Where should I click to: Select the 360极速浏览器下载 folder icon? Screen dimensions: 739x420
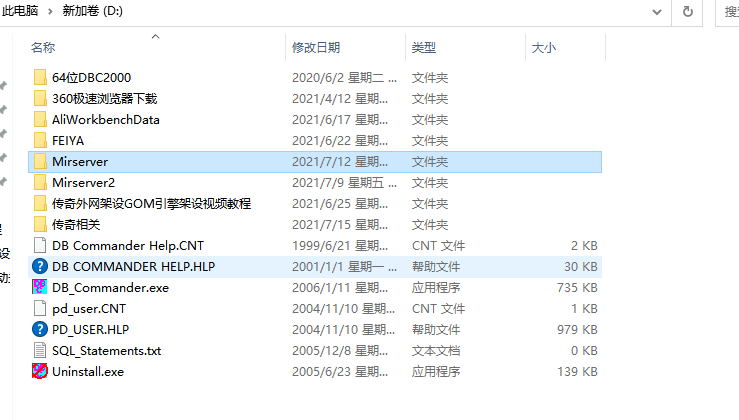[x=40, y=99]
